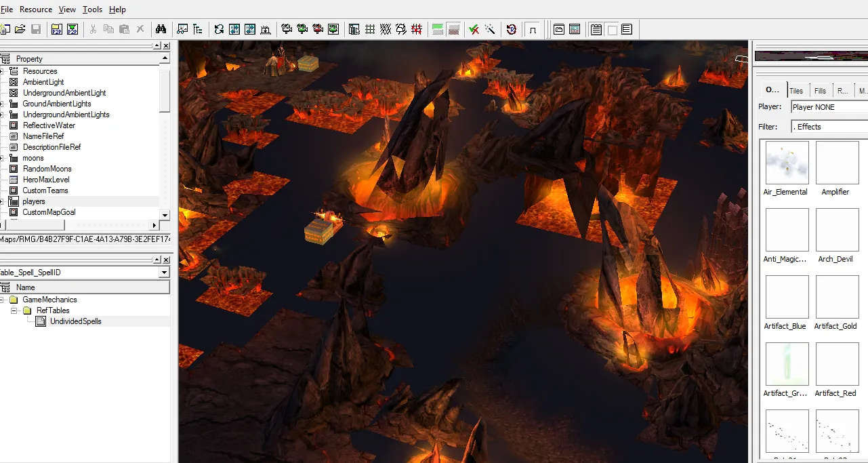This screenshot has width=868, height=463.
Task: Click the P2P save icon with green arrow
Action: (73, 29)
